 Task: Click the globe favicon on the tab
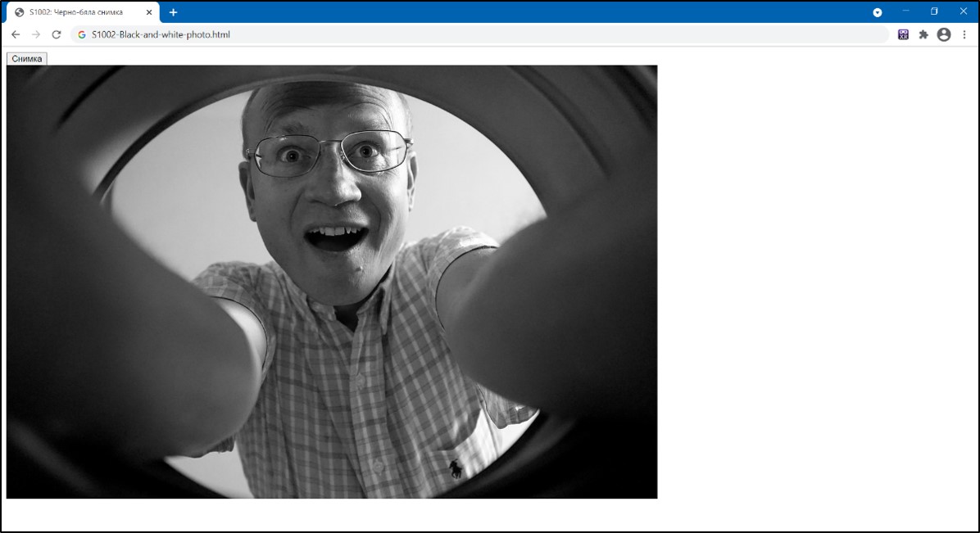click(20, 12)
